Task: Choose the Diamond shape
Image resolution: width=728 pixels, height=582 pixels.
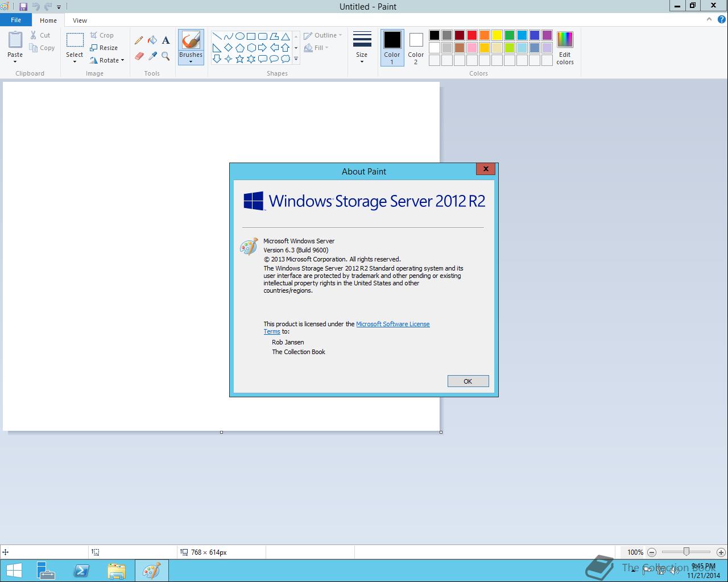Action: [229, 48]
